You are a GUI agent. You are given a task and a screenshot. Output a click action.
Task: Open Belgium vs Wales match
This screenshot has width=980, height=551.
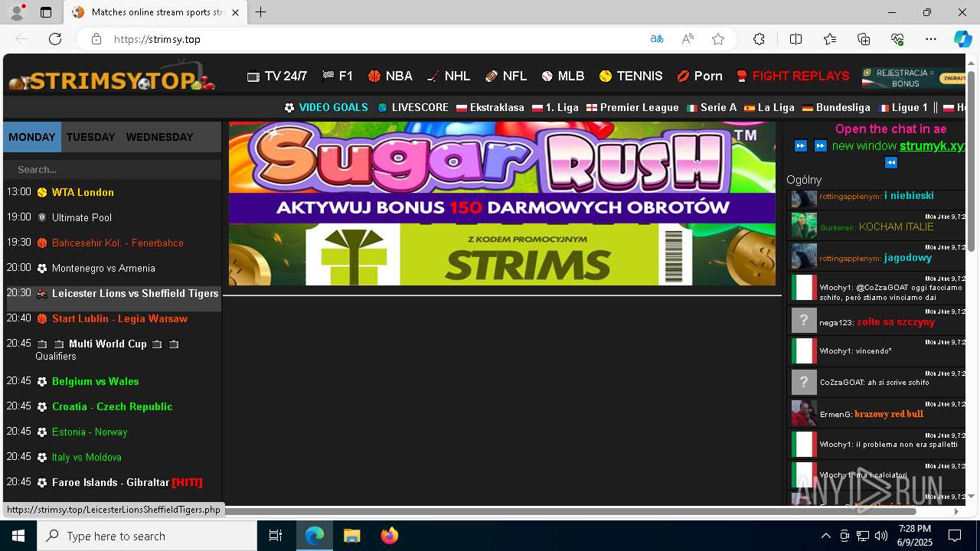coord(95,381)
